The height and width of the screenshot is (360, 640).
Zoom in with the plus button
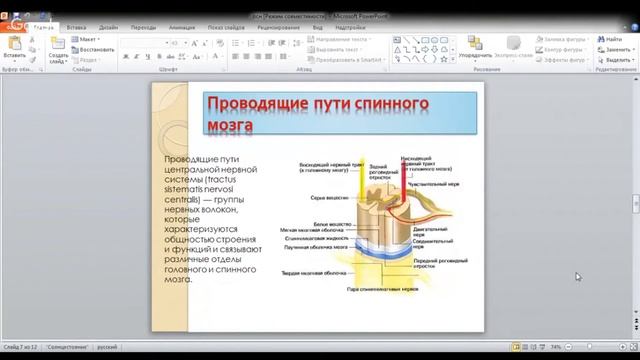point(622,347)
